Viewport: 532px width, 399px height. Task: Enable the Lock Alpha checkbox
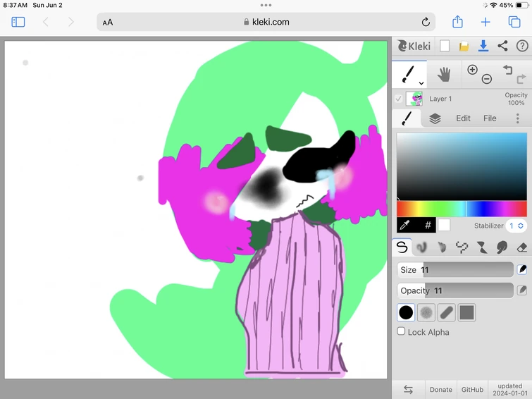pos(401,331)
